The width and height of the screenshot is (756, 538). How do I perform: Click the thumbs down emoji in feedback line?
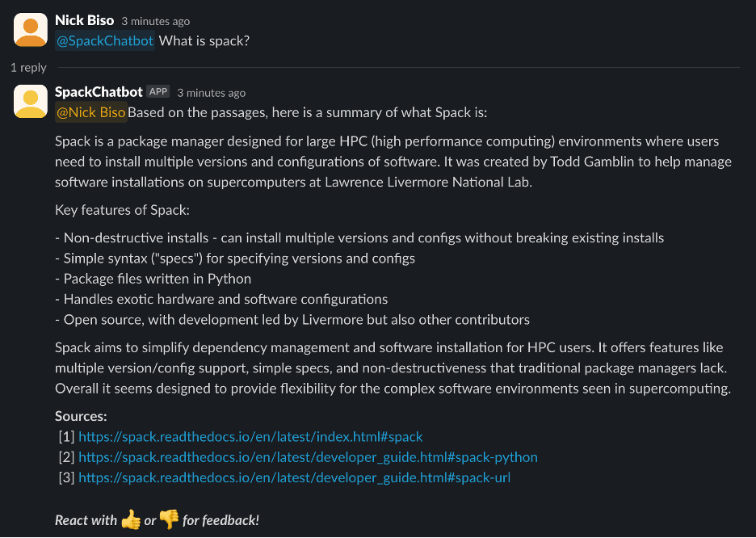pyautogui.click(x=170, y=520)
